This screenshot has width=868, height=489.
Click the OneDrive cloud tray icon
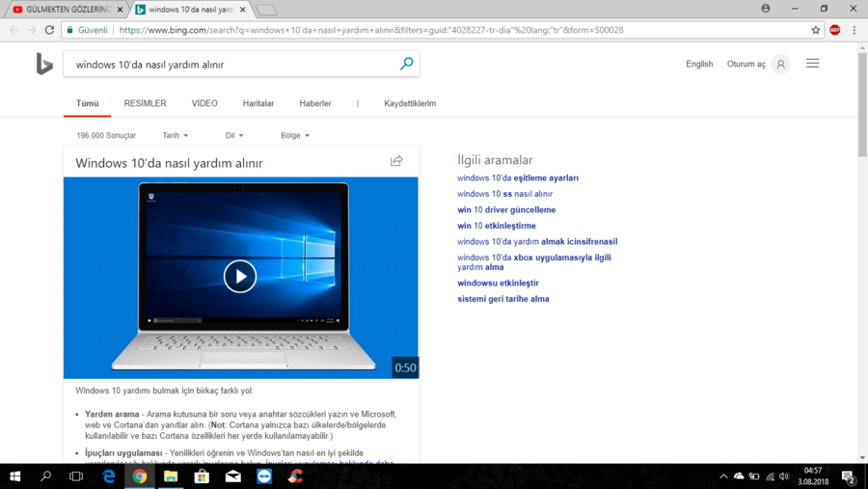739,476
